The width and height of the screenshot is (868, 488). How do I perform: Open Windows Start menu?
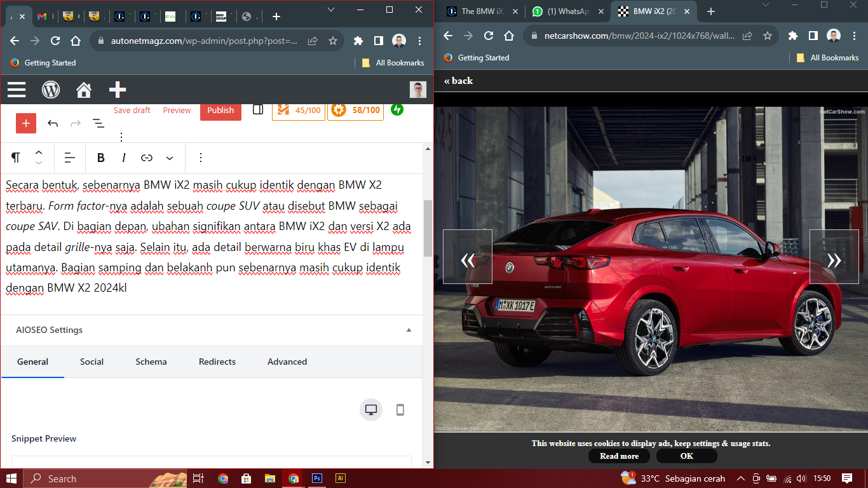tap(11, 478)
